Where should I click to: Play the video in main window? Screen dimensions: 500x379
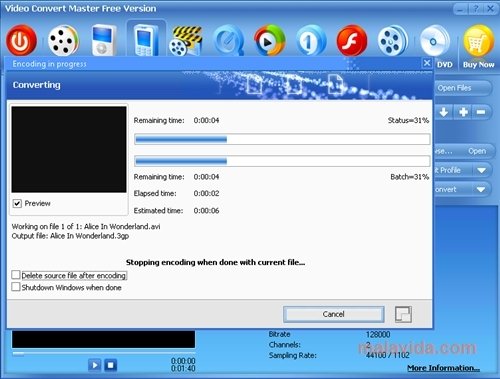(x=94, y=365)
